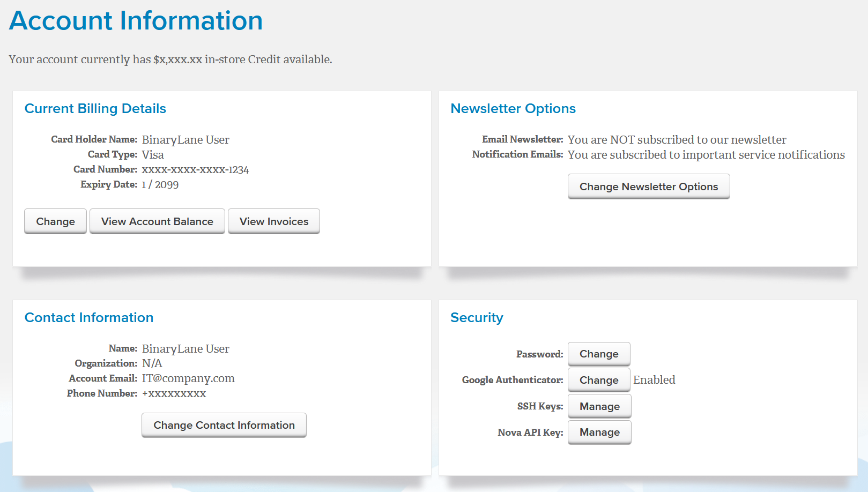The height and width of the screenshot is (492, 868).
Task: Click Change Newsletter Options button
Action: coord(649,187)
